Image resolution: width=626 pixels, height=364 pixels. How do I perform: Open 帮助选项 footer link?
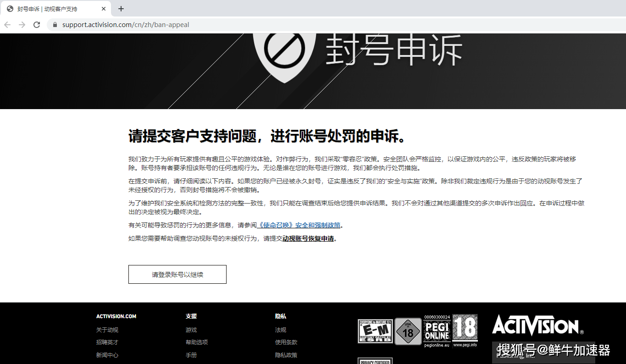[x=197, y=342]
